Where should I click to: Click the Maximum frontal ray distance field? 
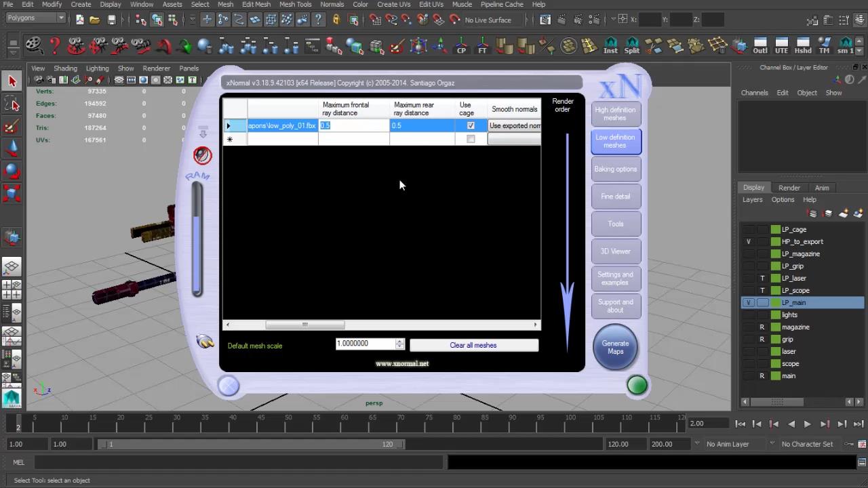click(354, 125)
